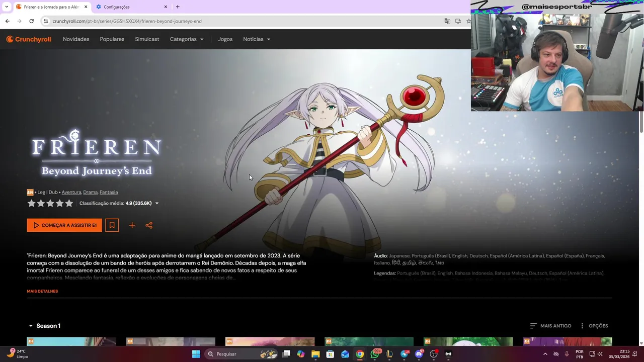The image size is (644, 362).
Task: Expand the average rating details arrow
Action: (156, 203)
